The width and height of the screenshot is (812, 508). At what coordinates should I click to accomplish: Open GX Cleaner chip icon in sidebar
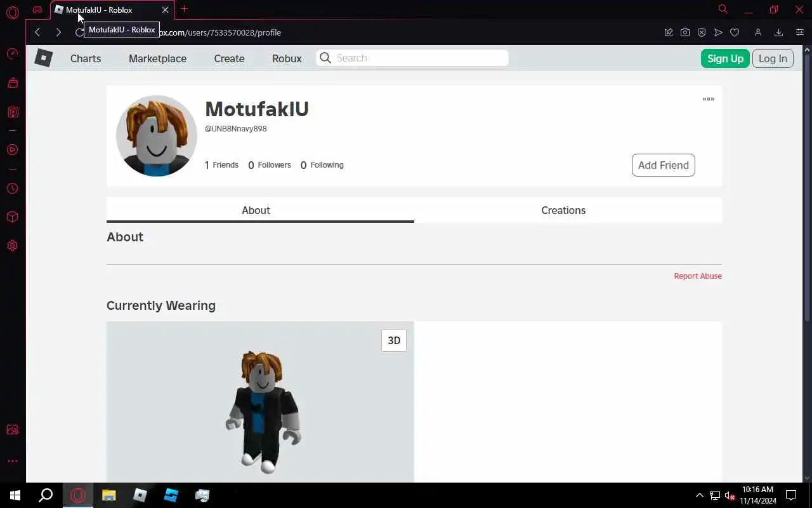click(12, 112)
